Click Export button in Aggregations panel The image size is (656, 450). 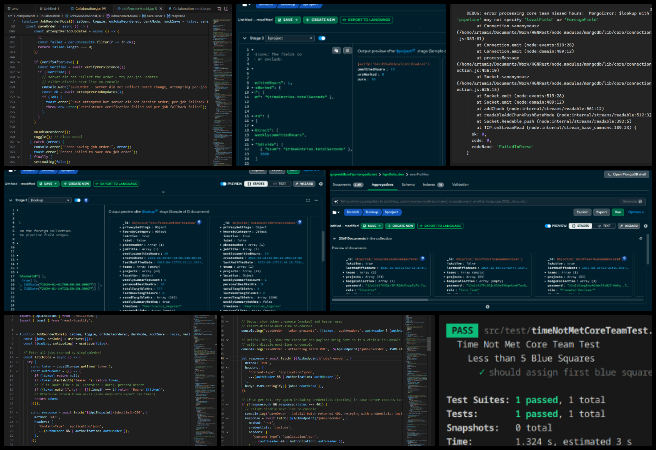point(601,212)
